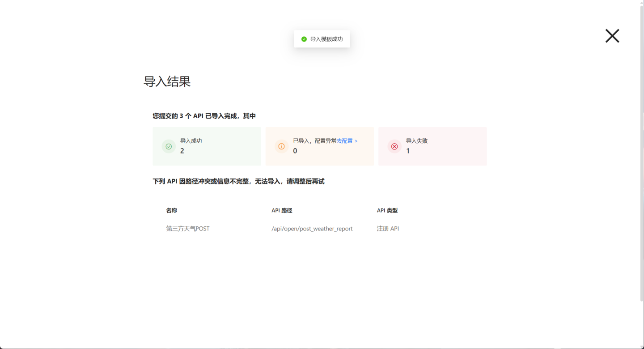This screenshot has height=349, width=644.
Task: Click the vertical scrollbar on the right edge
Action: (x=642, y=152)
